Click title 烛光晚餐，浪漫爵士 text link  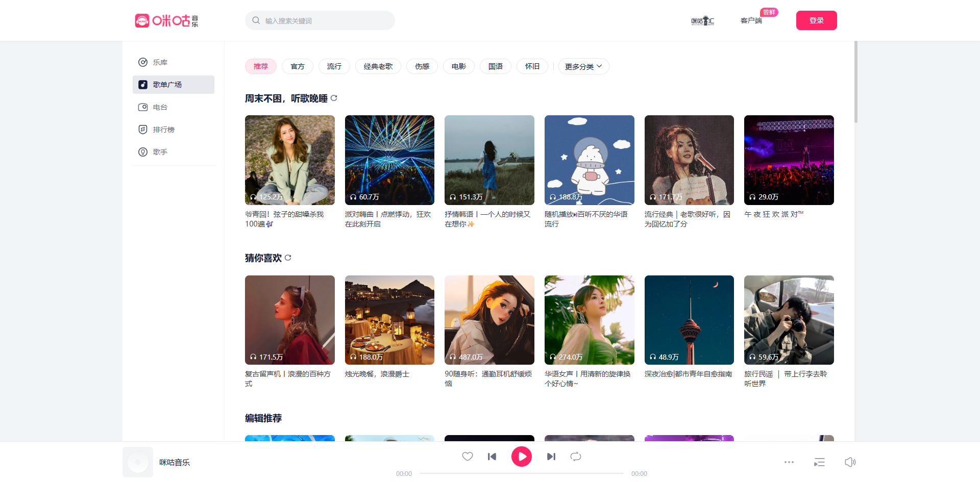pyautogui.click(x=377, y=374)
